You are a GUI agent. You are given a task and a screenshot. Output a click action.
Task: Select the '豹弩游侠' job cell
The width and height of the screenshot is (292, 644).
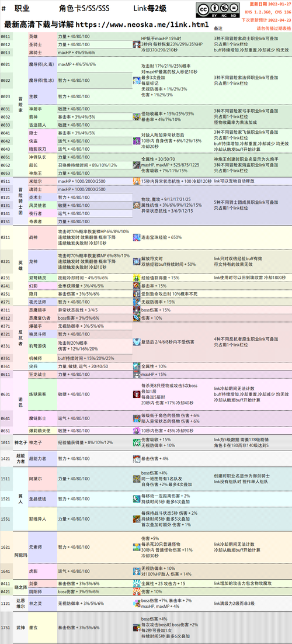(x=42, y=346)
